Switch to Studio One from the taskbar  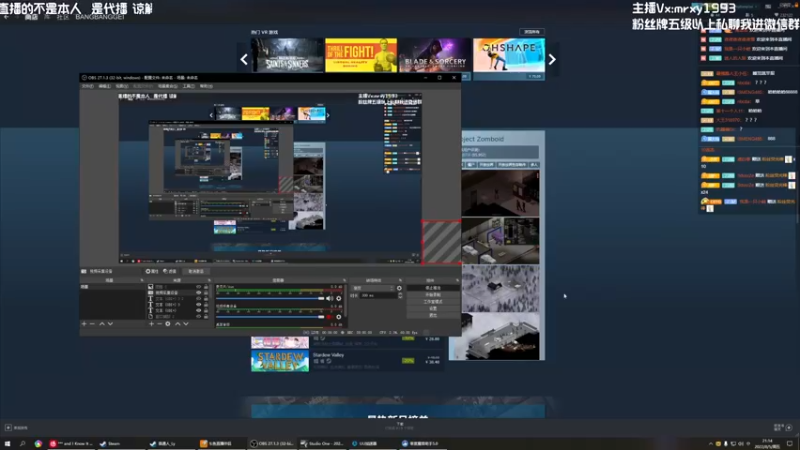coord(322,443)
